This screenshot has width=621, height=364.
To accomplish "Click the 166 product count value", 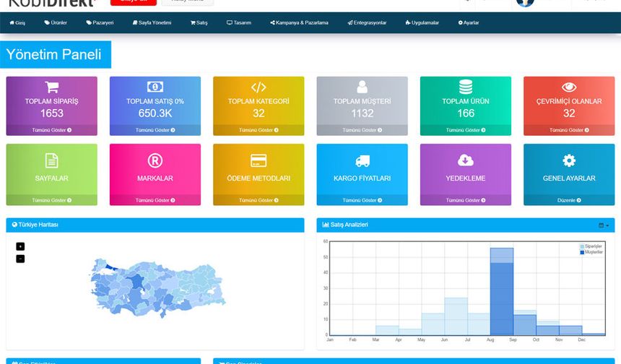I will 466,113.
